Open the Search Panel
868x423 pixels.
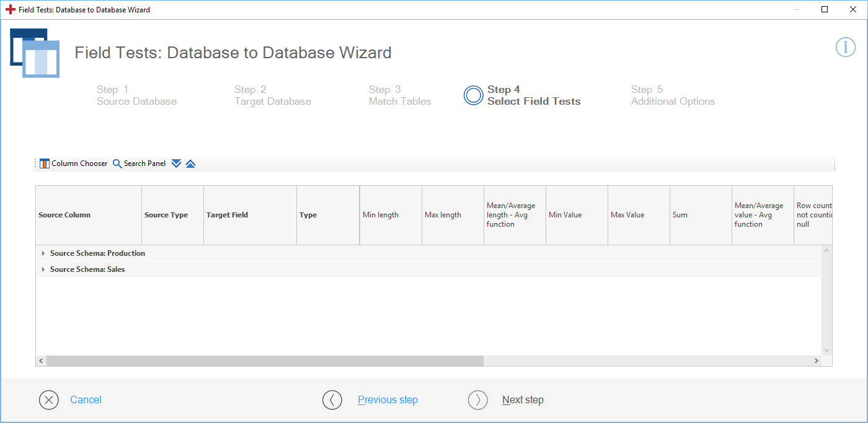point(139,164)
